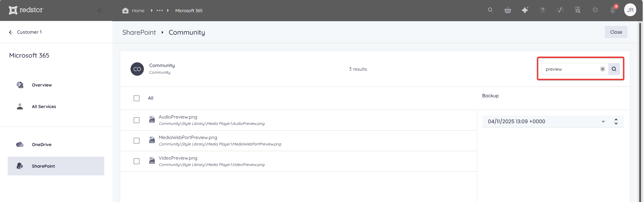The width and height of the screenshot is (644, 202).
Task: Open the basket icon
Action: click(508, 10)
